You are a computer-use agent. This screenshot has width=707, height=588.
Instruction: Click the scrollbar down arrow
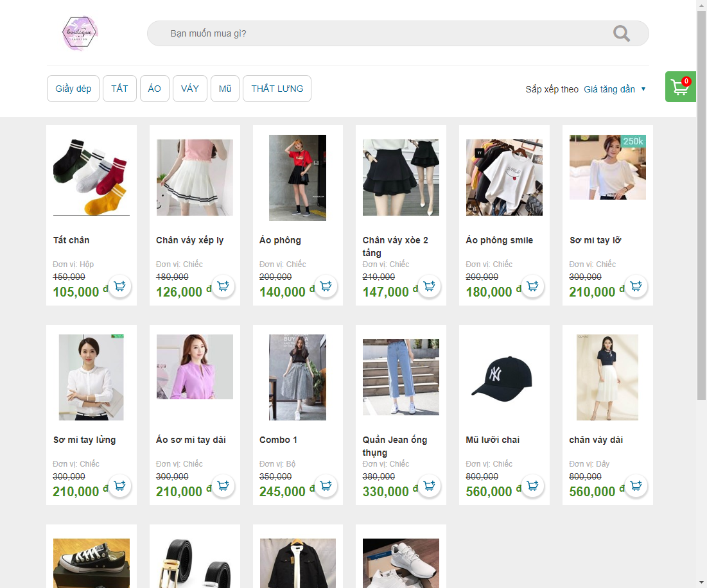pyautogui.click(x=701, y=582)
